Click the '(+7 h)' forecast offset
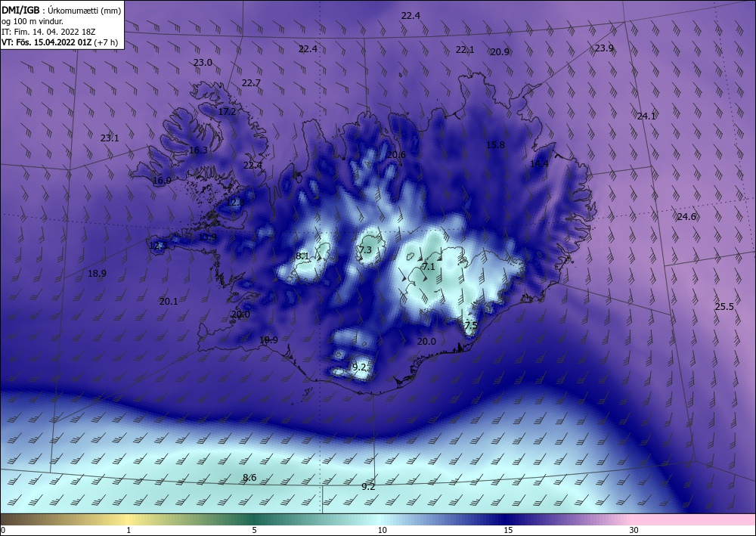The width and height of the screenshot is (756, 536). click(106, 42)
